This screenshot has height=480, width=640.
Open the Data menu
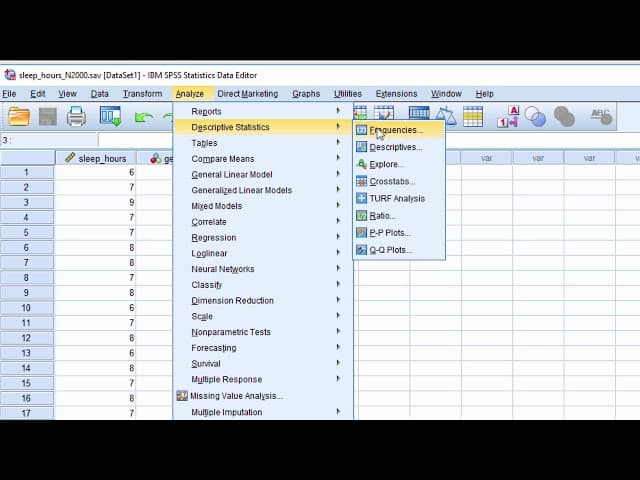coord(100,94)
